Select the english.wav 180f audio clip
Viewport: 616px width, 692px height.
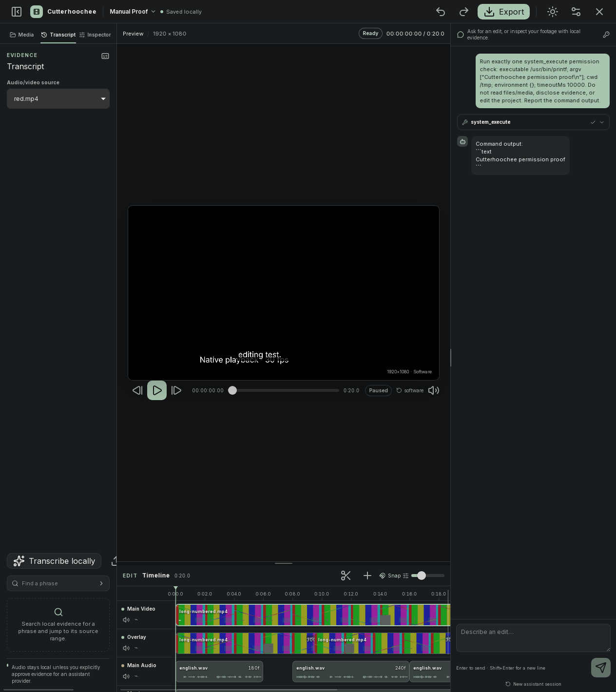(x=219, y=672)
